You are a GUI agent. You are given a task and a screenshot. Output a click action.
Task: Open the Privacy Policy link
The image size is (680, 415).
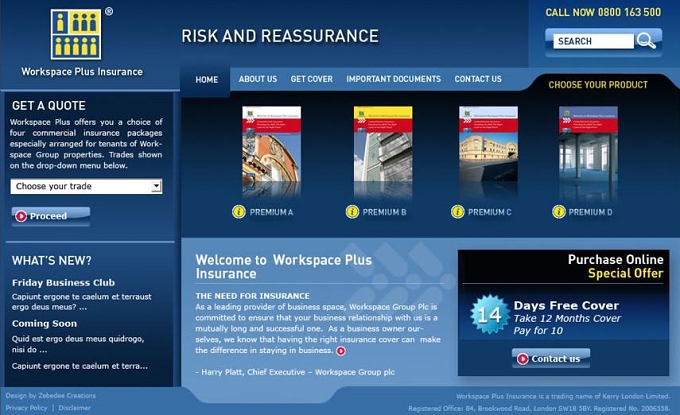26,408
